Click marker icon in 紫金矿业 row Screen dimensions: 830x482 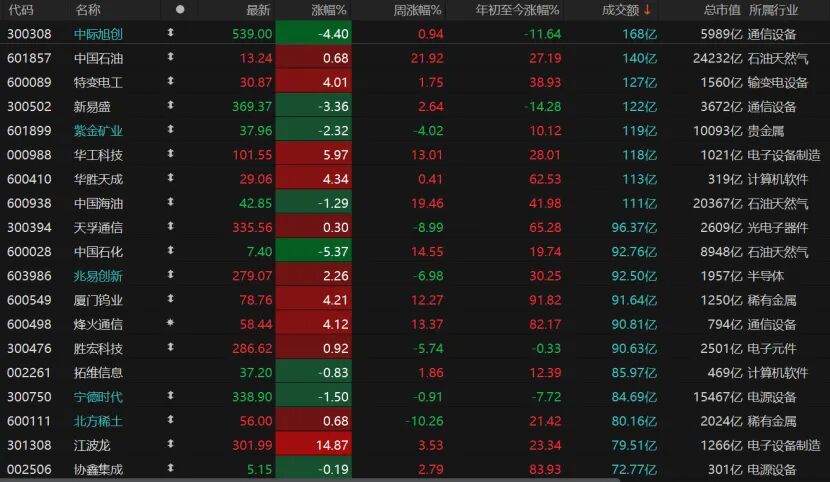pos(170,130)
